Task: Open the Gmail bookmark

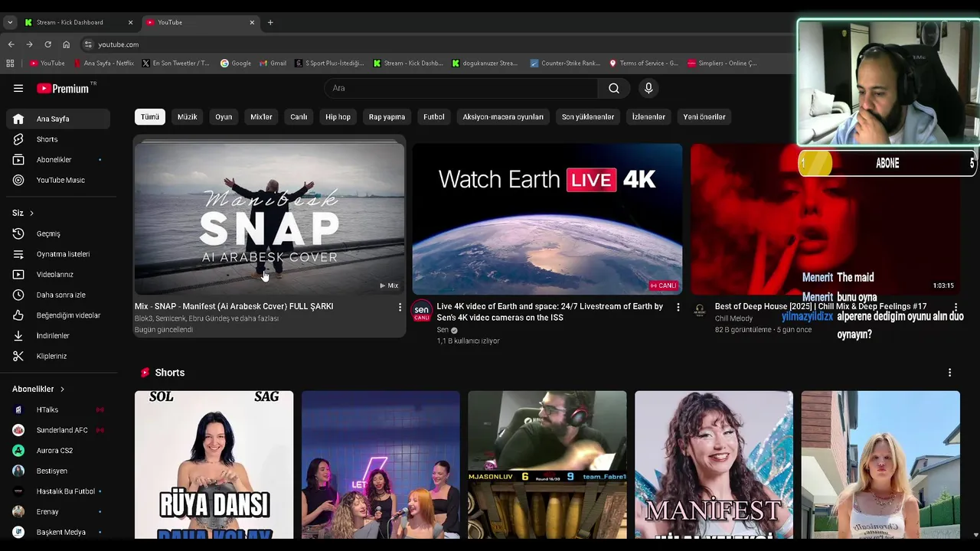Action: [x=273, y=64]
